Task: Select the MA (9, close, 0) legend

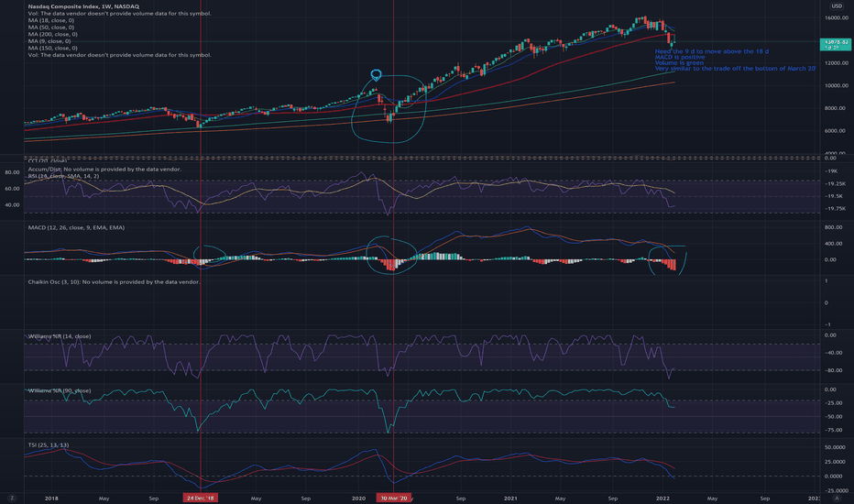Action: (49, 41)
